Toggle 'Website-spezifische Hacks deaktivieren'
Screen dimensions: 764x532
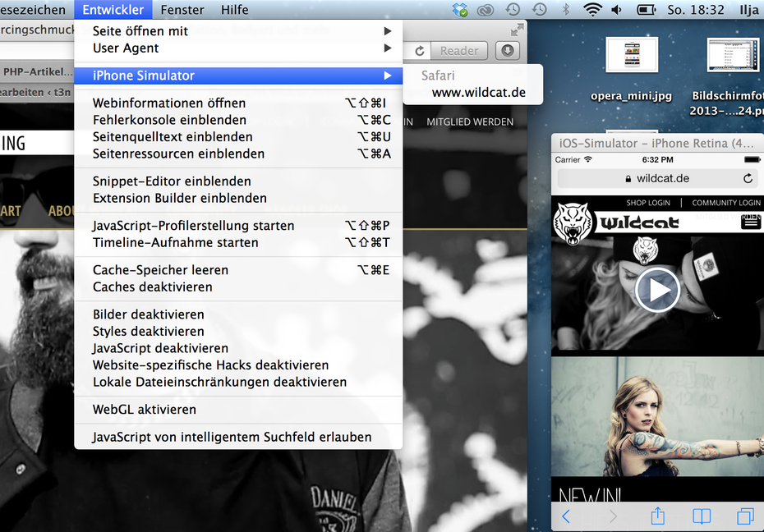coord(238,365)
